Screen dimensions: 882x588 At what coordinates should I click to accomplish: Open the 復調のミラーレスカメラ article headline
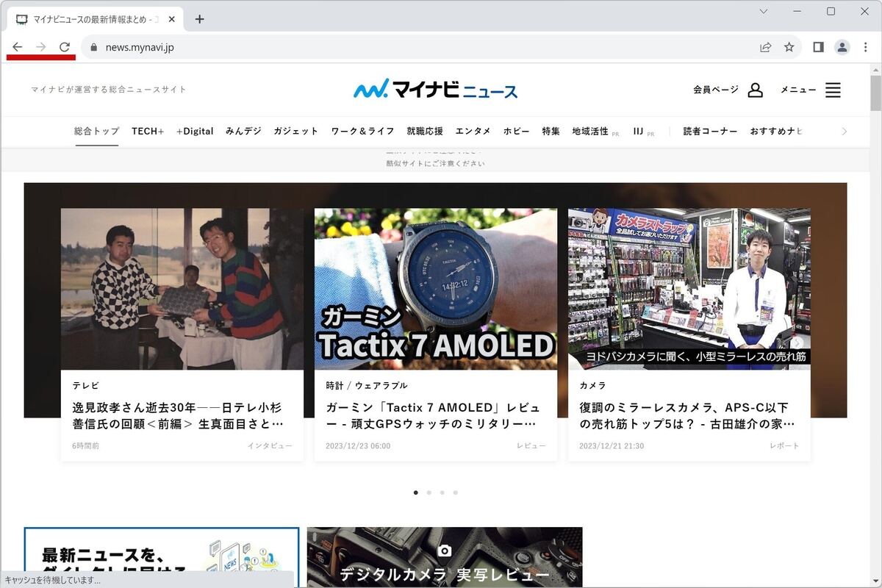[687, 416]
